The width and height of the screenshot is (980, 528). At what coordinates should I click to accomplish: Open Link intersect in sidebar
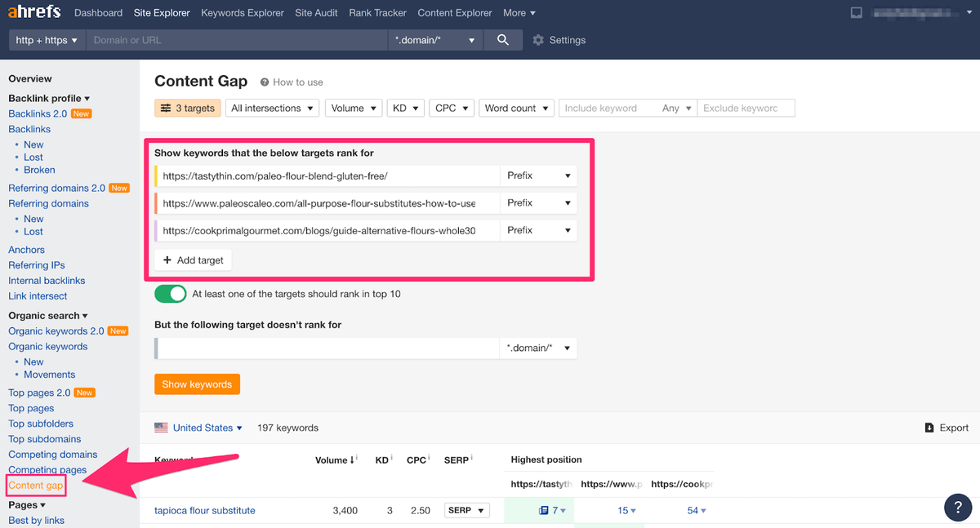(x=38, y=296)
